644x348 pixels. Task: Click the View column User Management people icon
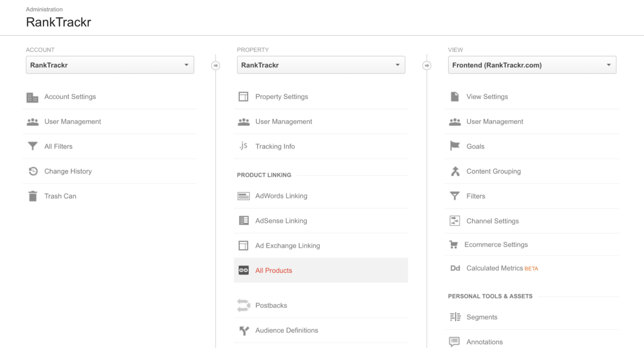455,122
